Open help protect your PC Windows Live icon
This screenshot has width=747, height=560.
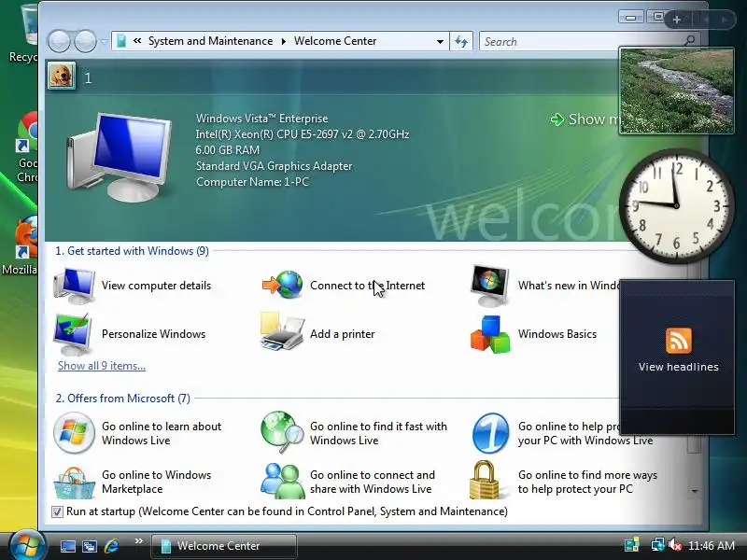click(x=491, y=433)
